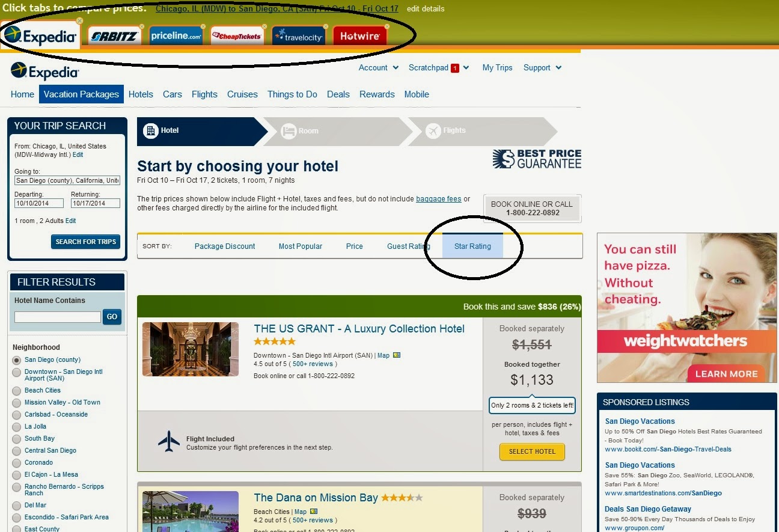Click the Hotel step building icon
This screenshot has width=779, height=532.
(150, 130)
